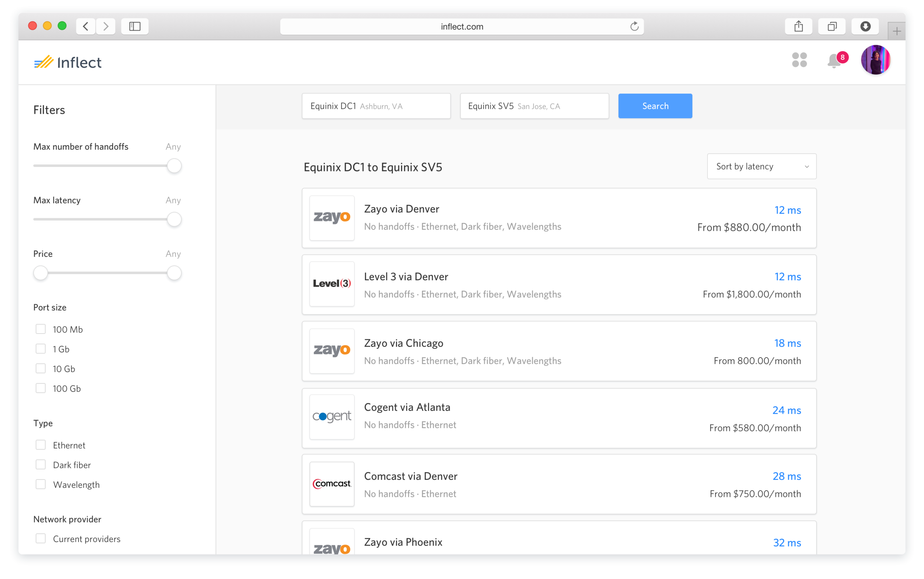Enable the 100 Gb port size checkbox
Image resolution: width=924 pixels, height=579 pixels.
(41, 388)
